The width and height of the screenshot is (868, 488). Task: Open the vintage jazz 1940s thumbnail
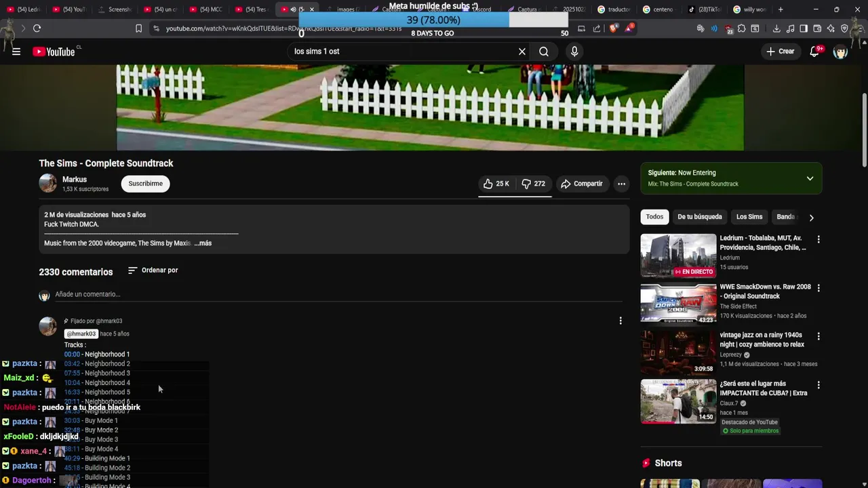click(678, 352)
